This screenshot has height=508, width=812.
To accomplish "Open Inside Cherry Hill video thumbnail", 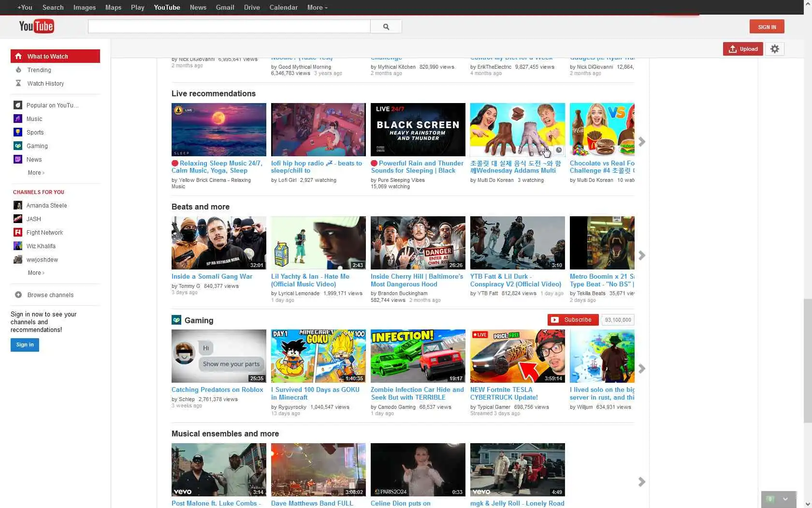I will [418, 243].
